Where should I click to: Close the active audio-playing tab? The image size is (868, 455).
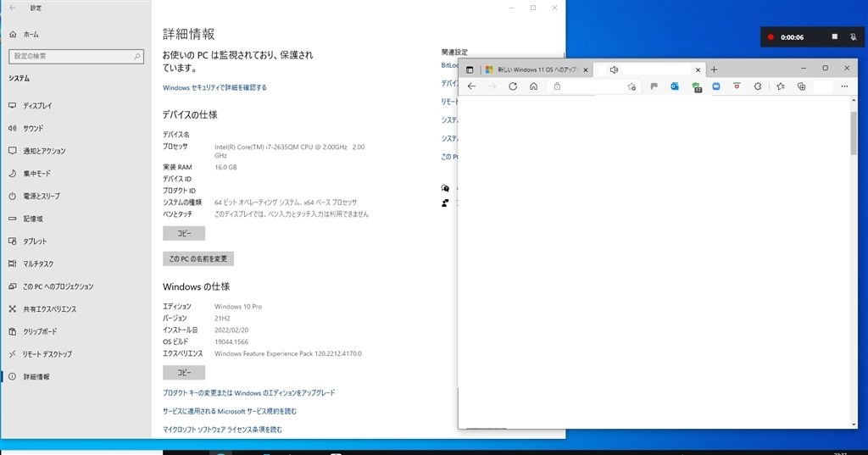coord(698,69)
